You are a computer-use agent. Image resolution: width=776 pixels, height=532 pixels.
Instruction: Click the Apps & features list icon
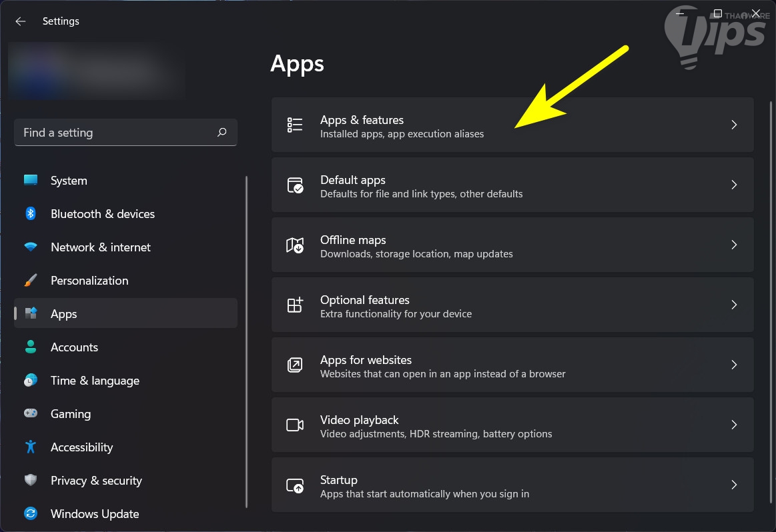[x=295, y=125]
